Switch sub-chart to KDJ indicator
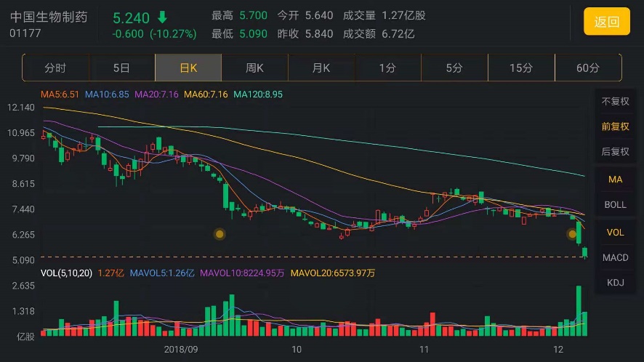 pos(615,283)
